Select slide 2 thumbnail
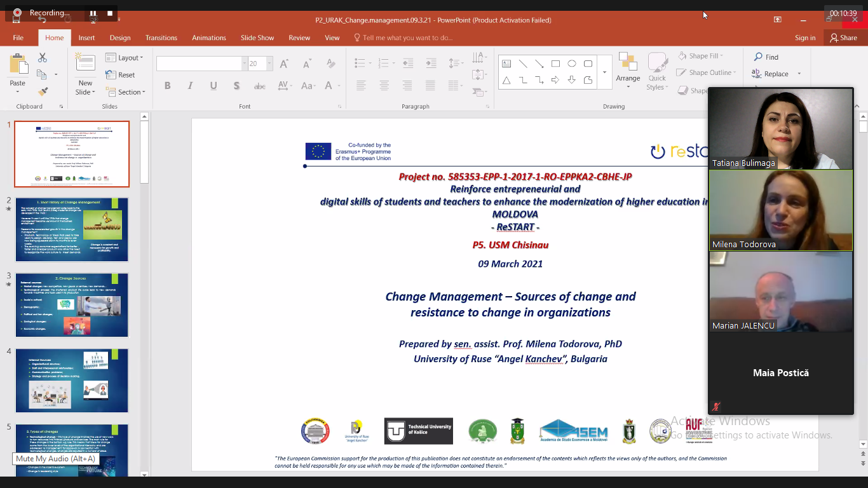868x488 pixels. 72,229
